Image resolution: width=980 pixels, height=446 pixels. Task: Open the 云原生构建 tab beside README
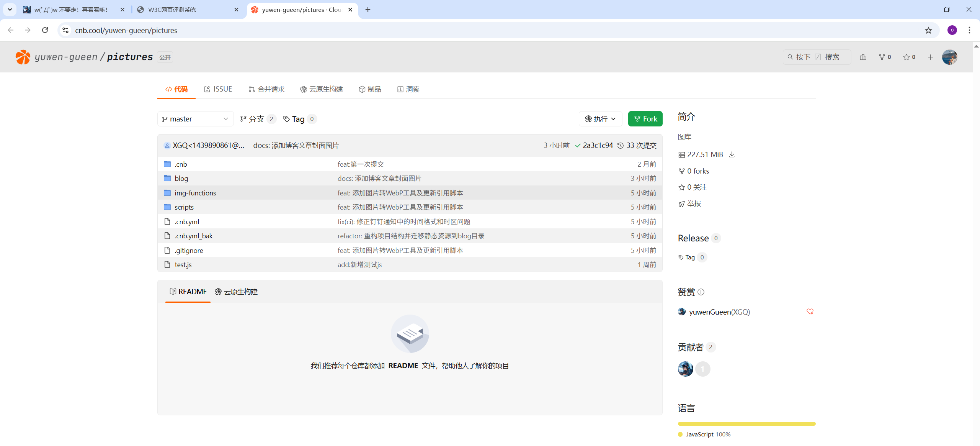(236, 292)
